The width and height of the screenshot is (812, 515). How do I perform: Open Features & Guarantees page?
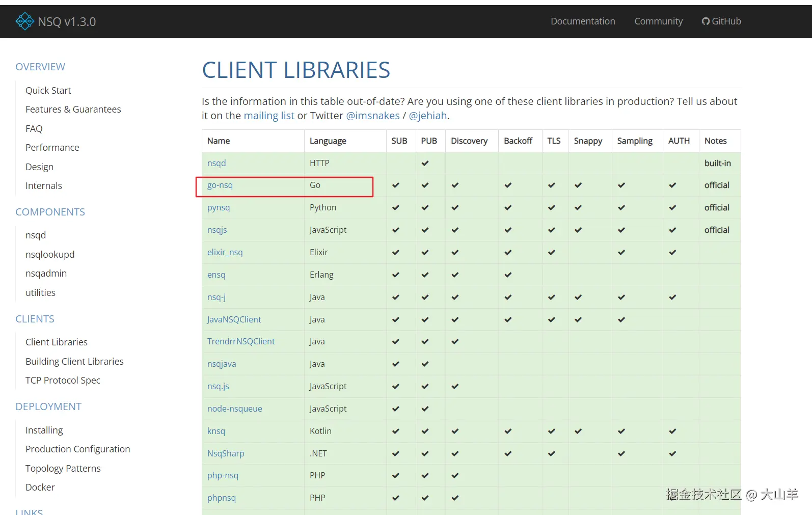pyautogui.click(x=73, y=110)
